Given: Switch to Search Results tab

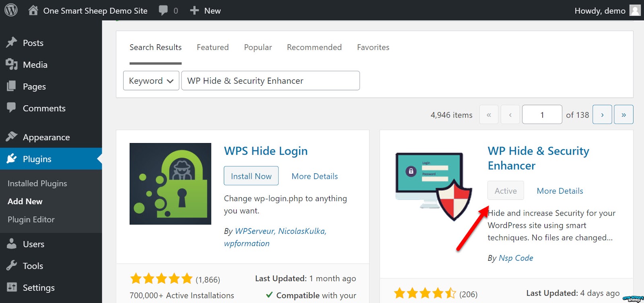Looking at the screenshot, I should [155, 47].
